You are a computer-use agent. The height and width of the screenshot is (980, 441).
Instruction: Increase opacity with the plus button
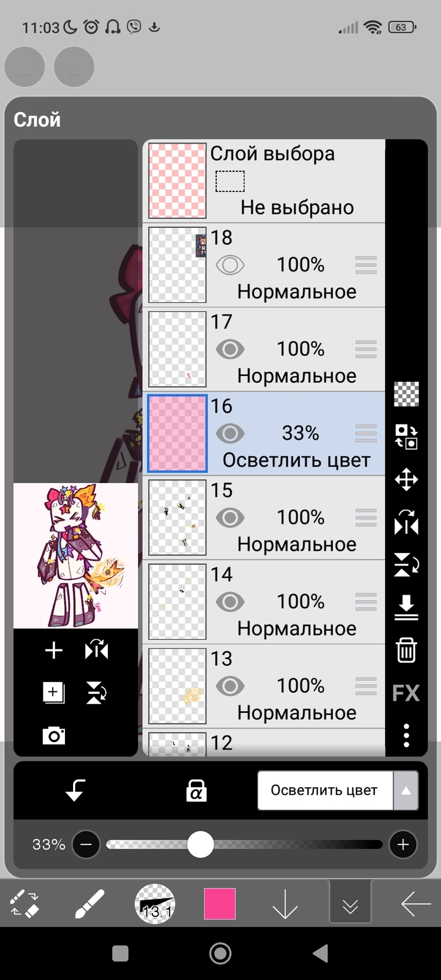point(403,845)
